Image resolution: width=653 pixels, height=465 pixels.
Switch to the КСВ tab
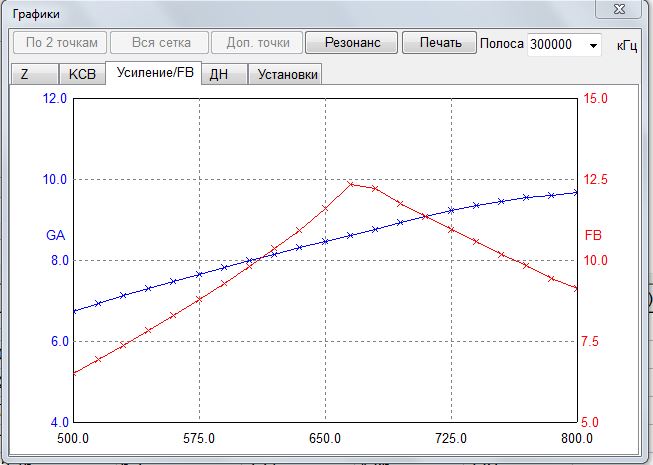pyautogui.click(x=82, y=74)
